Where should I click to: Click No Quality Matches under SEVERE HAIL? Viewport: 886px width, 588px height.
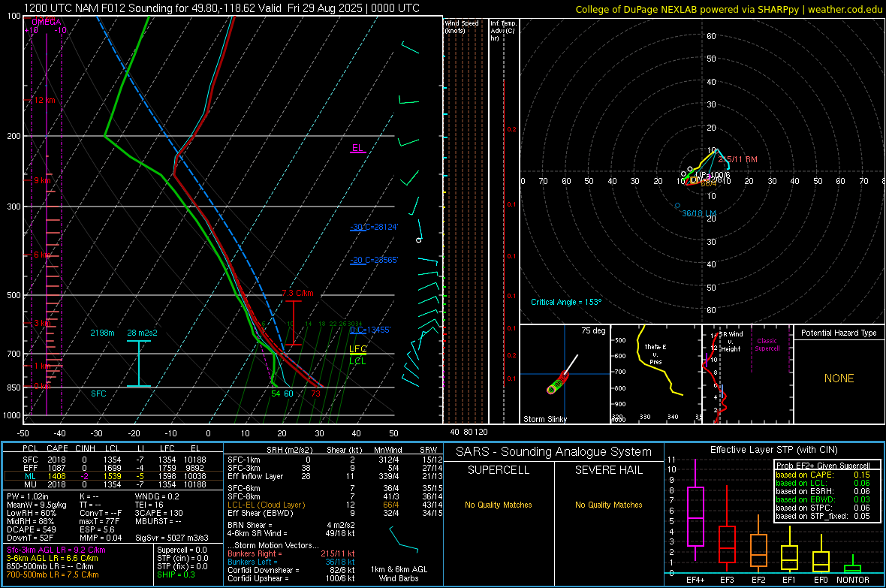[608, 505]
